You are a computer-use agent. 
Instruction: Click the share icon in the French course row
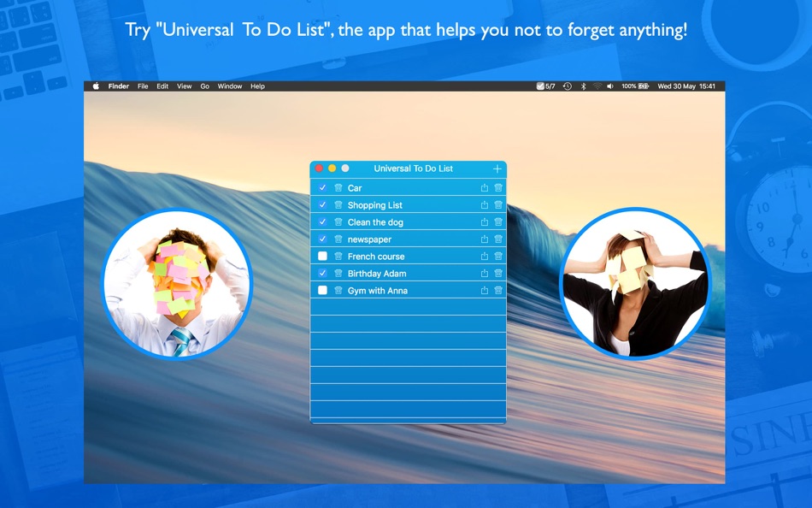(484, 256)
